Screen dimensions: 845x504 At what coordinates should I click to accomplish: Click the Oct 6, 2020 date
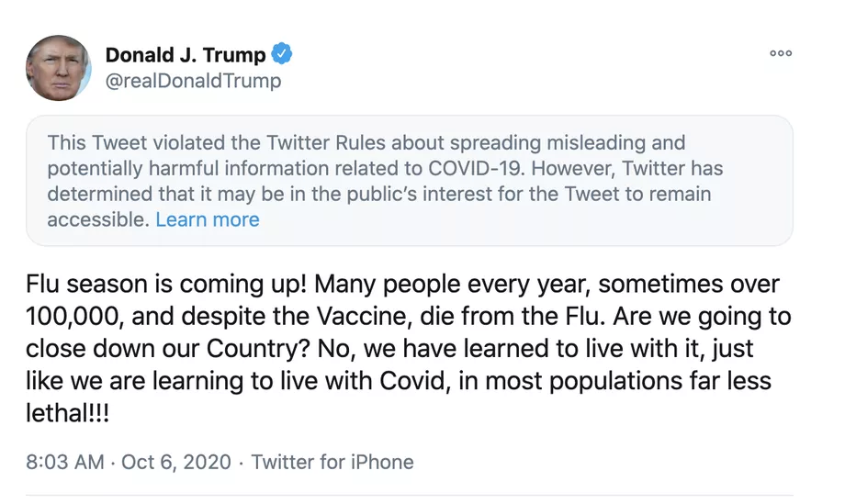coord(175,462)
